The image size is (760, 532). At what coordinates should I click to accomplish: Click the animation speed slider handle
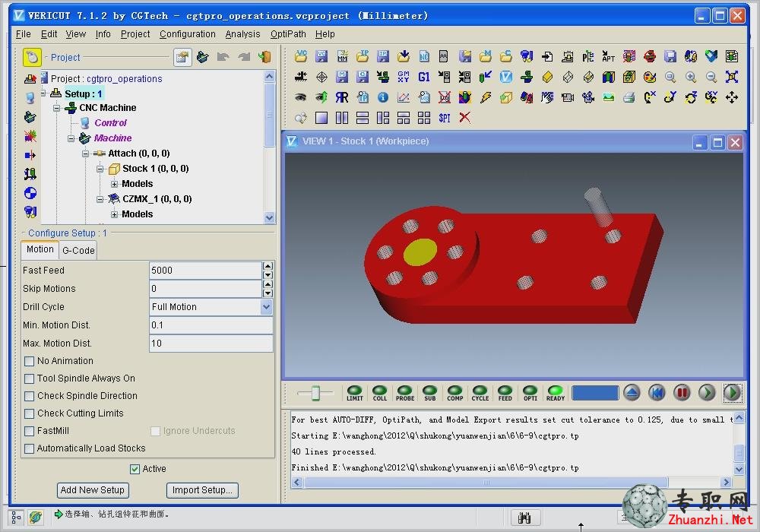[x=315, y=393]
